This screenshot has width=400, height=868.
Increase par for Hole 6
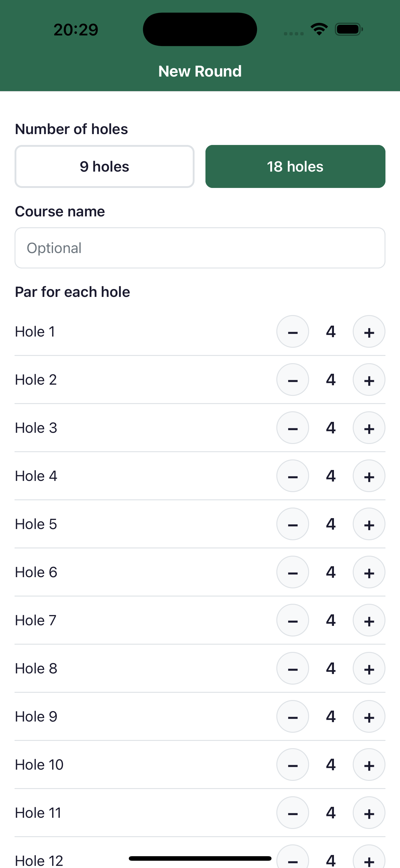(x=368, y=572)
